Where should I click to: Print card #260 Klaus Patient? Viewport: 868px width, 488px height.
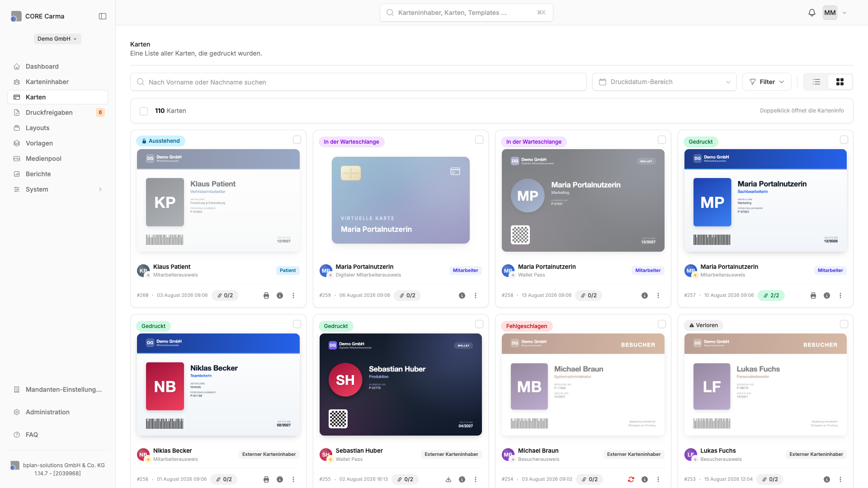266,296
